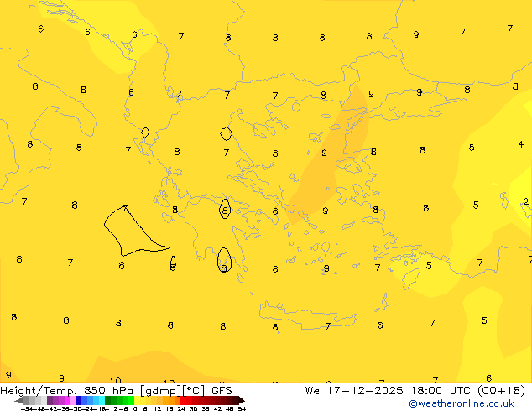Click the island of Crete on the map
Screen dimensions: 532x411
pyautogui.click(x=307, y=315)
